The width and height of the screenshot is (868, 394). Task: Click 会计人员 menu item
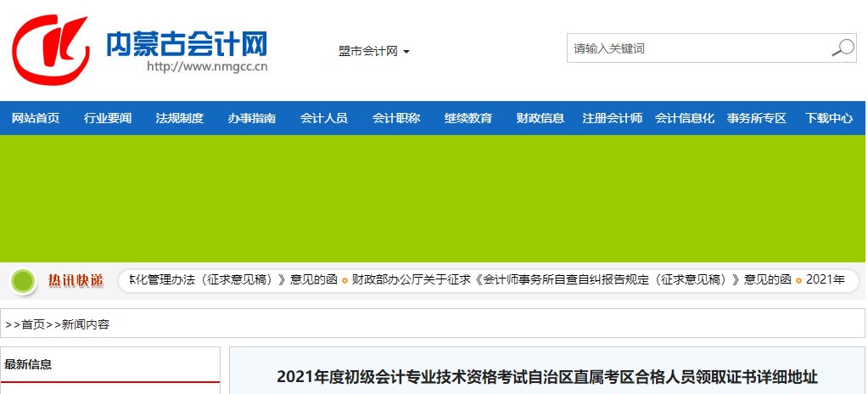point(324,118)
